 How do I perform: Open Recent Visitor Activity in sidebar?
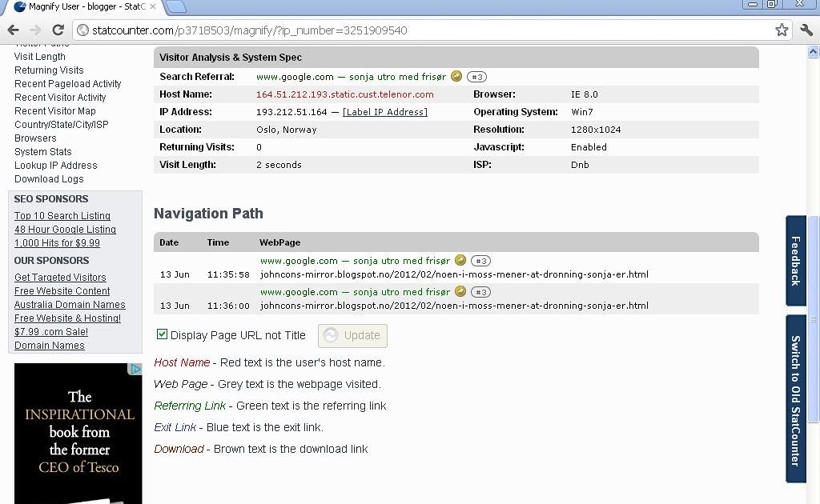pyautogui.click(x=60, y=97)
